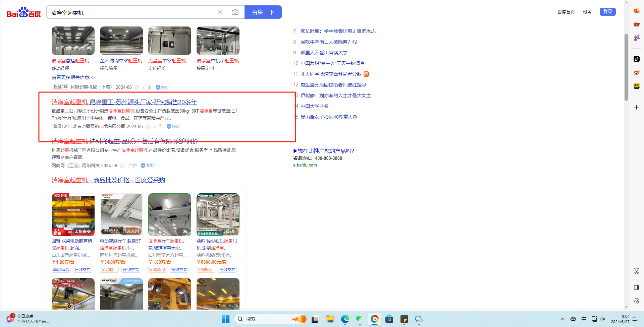The height and width of the screenshot is (327, 644).
Task: Click the 保障 badge on 彬野起重机械 result
Action: pyautogui.click(x=162, y=87)
